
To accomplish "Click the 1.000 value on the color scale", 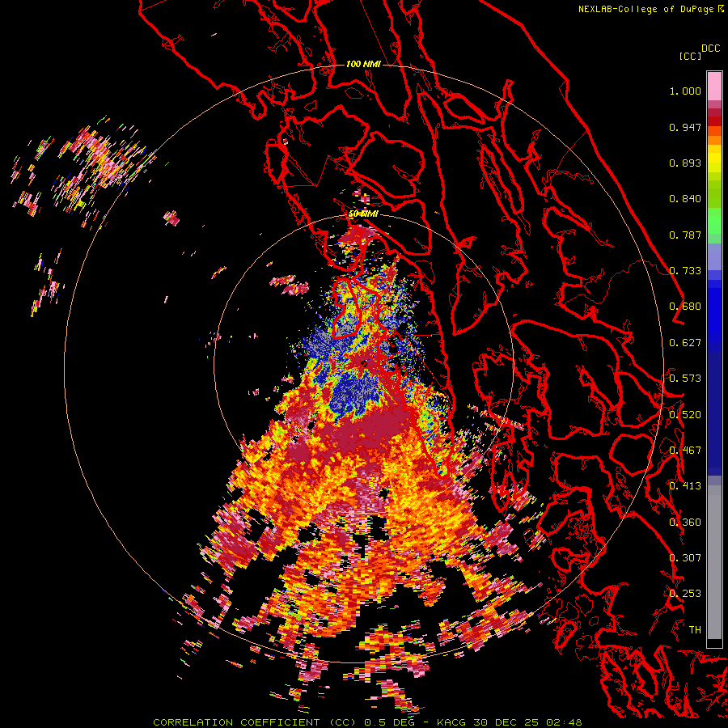I will pyautogui.click(x=685, y=91).
